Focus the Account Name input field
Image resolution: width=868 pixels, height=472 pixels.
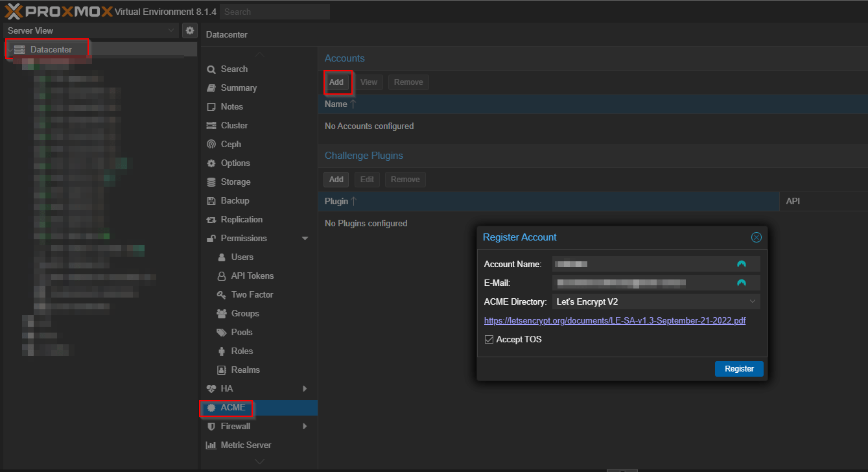pos(656,264)
